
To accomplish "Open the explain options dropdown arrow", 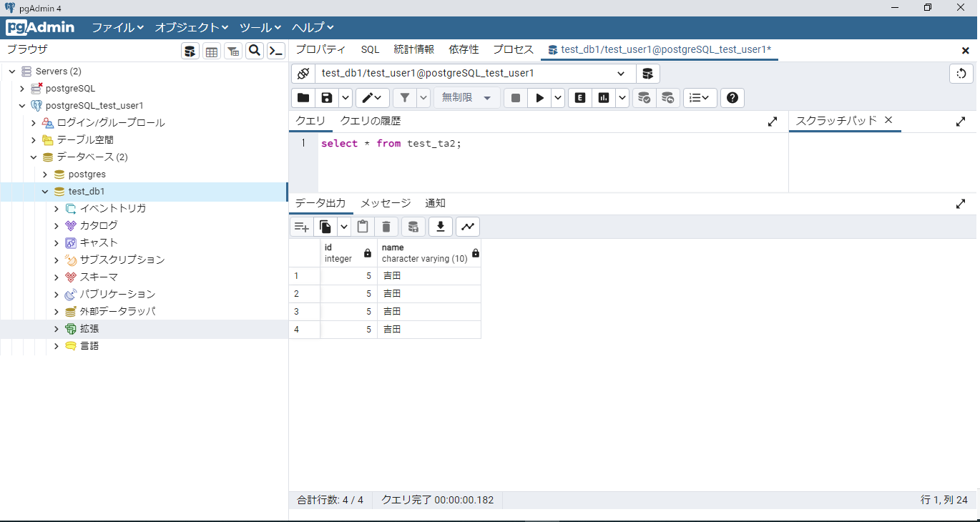I will [622, 98].
